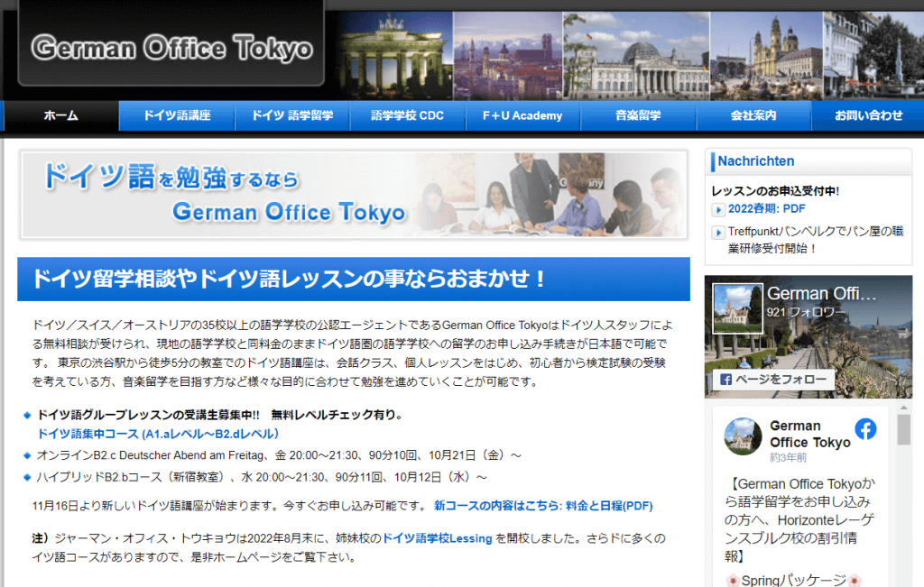Click the 921 フォロワー follower count
This screenshot has height=587, width=924.
click(x=805, y=312)
